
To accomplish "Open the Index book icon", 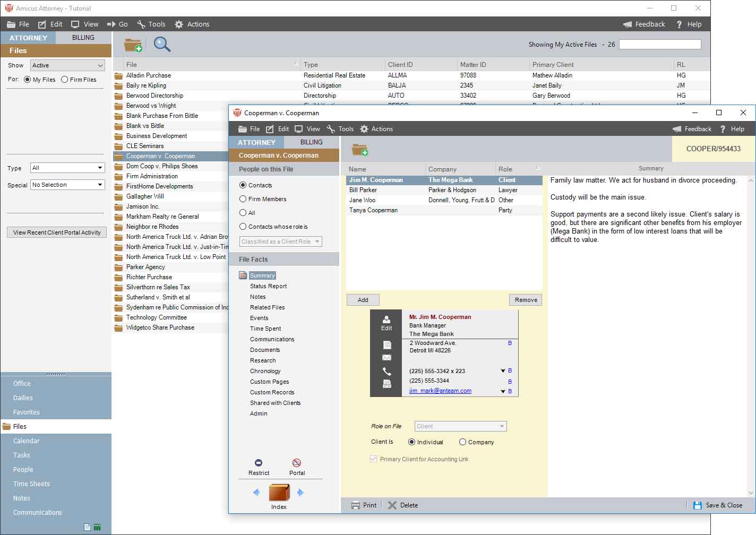I will 279,493.
